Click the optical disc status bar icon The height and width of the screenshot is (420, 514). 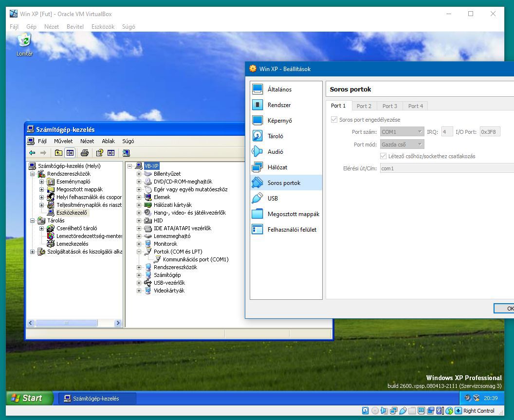(375, 410)
